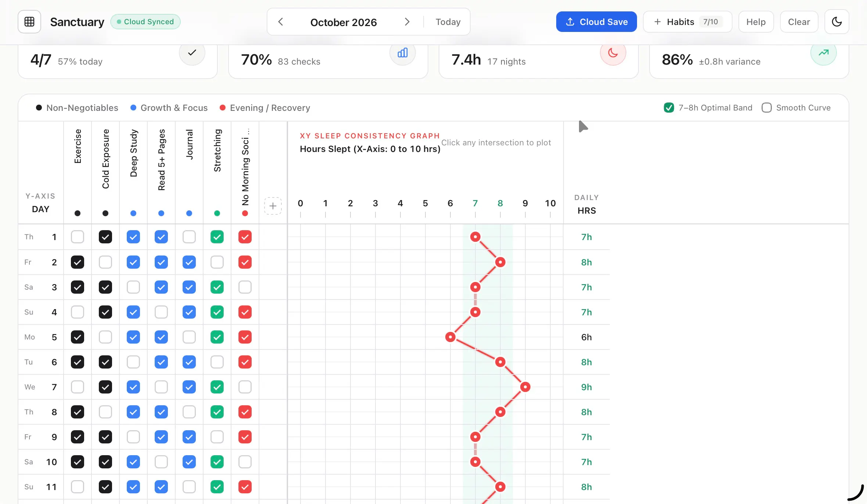
Task: Click the 6h daily hours value
Action: tap(586, 337)
